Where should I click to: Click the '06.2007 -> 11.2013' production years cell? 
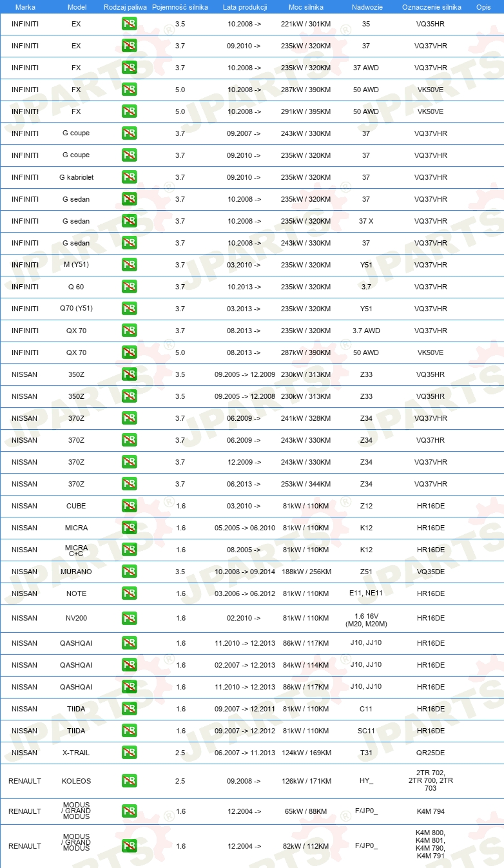point(245,753)
